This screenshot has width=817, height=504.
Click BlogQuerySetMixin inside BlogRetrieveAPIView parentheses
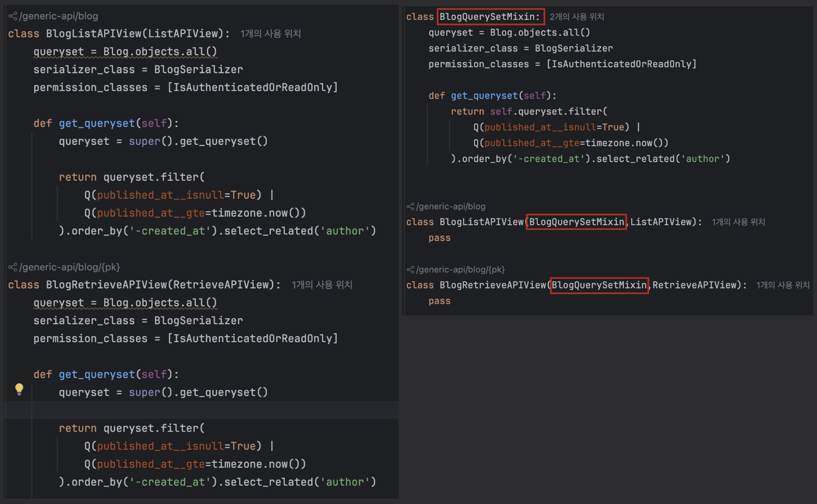[599, 285]
